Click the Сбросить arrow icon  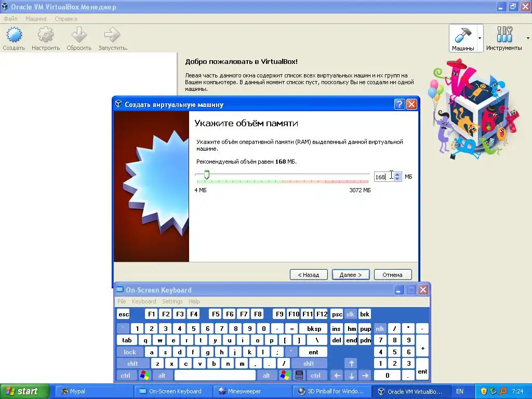(79, 35)
